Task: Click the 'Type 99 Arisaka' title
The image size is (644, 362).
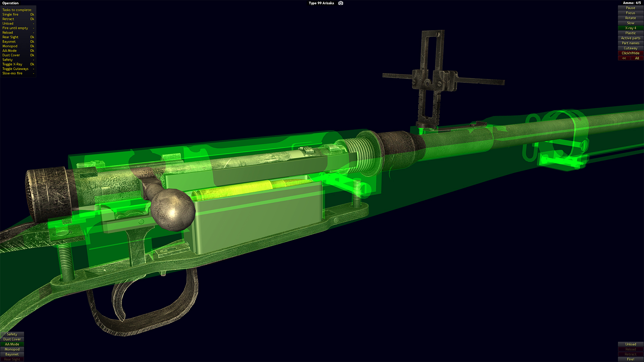Action: [321, 3]
